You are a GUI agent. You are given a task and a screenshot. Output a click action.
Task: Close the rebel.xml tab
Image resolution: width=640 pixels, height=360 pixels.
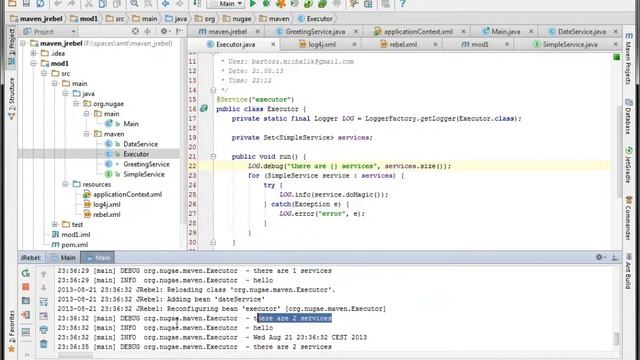(x=435, y=44)
